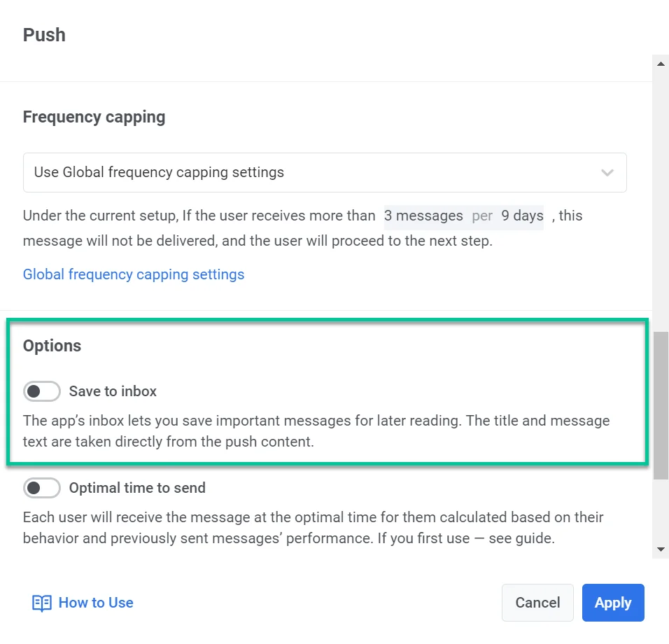
Task: Click the Push heading at the top
Action: pyautogui.click(x=44, y=34)
